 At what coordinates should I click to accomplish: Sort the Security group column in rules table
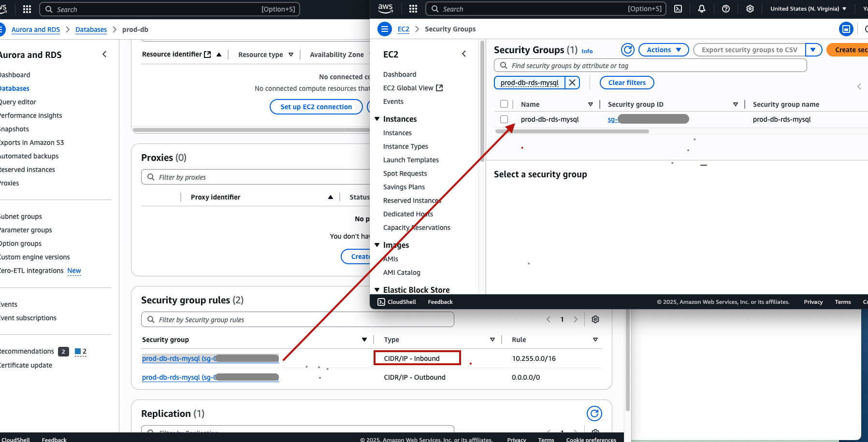click(x=364, y=340)
